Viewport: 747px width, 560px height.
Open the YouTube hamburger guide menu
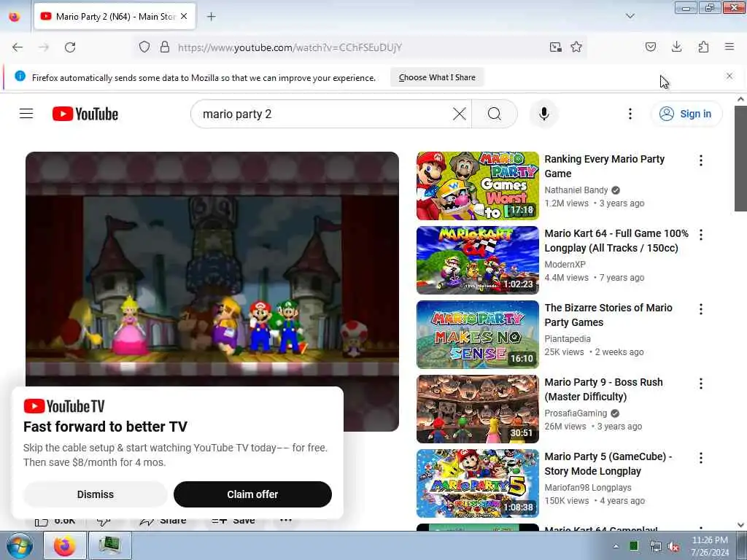(x=26, y=114)
